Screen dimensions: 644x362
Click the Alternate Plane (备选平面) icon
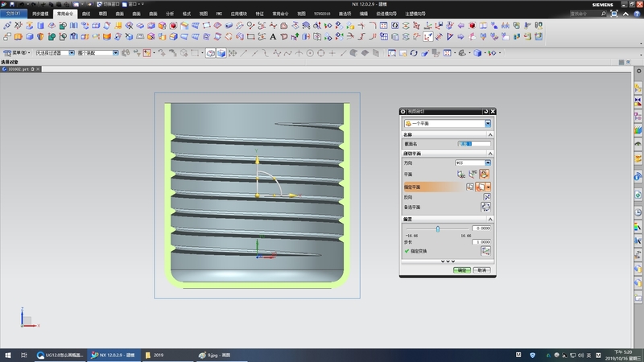point(486,207)
